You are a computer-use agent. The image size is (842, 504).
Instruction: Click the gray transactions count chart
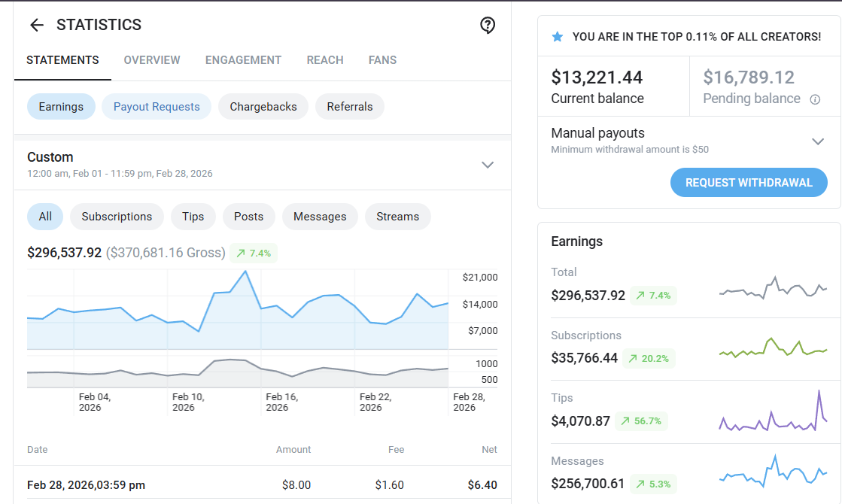point(238,372)
